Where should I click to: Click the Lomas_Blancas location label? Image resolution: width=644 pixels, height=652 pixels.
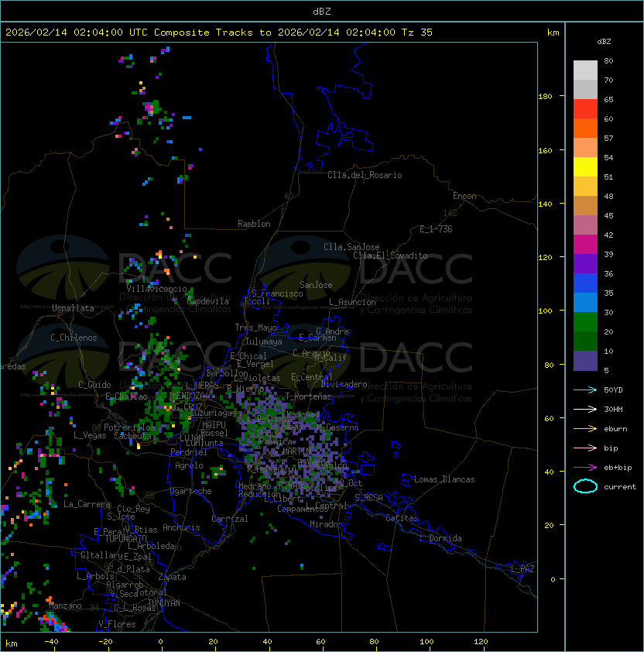point(444,479)
